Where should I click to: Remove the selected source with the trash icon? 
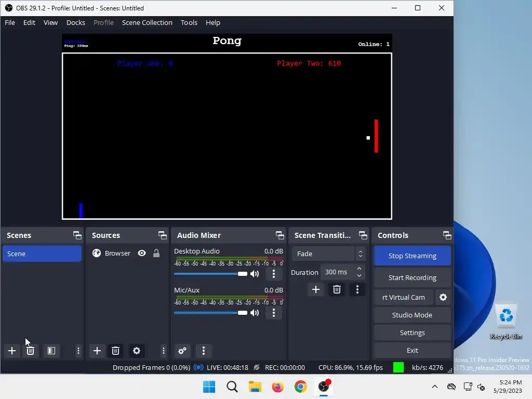115,351
